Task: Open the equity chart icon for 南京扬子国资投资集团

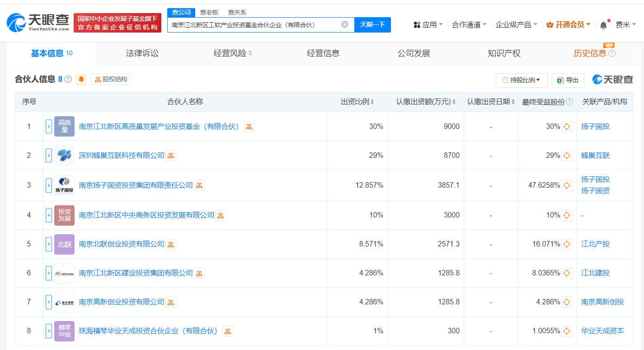Action: tap(199, 185)
